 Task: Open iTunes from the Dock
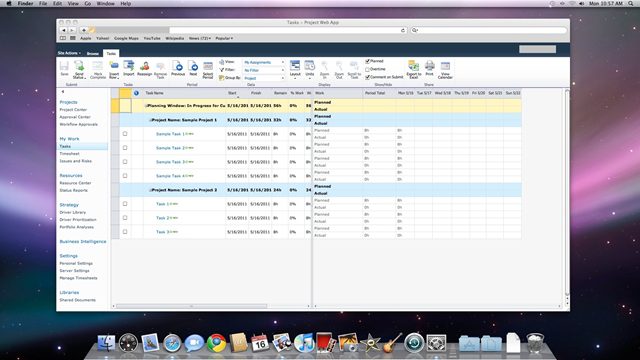point(304,343)
